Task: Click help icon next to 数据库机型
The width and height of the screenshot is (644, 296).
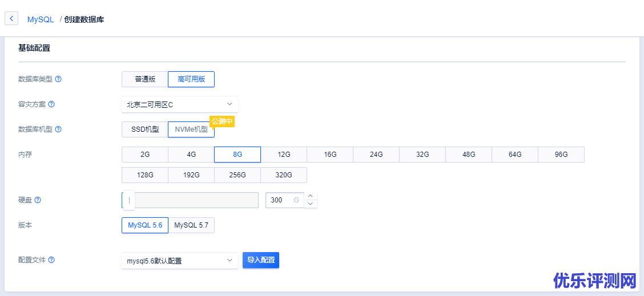Action: (58, 129)
